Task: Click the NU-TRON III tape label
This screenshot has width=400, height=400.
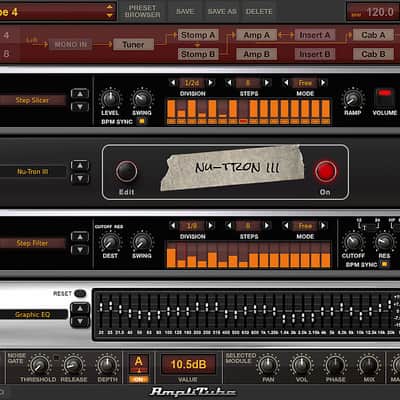Action: 232,168
